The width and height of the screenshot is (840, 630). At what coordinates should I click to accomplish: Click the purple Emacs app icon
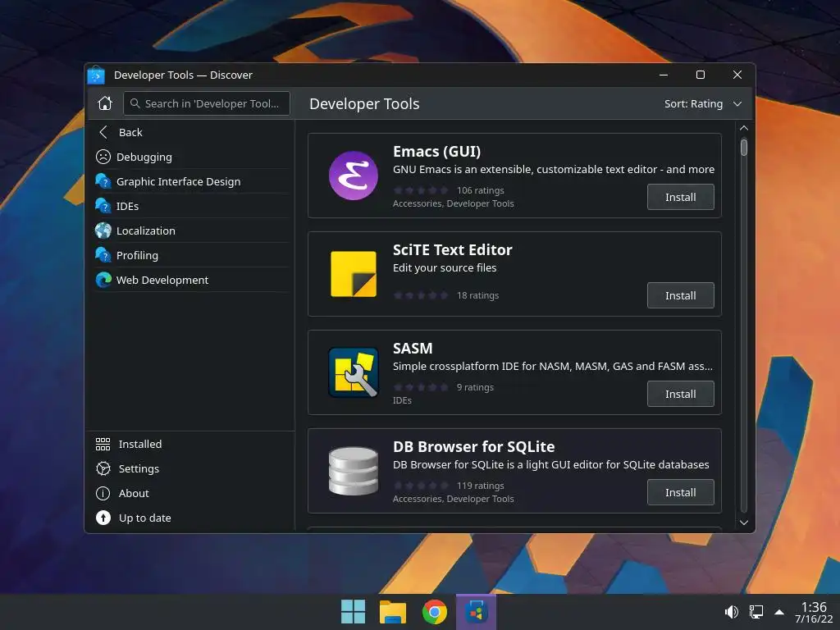click(353, 176)
